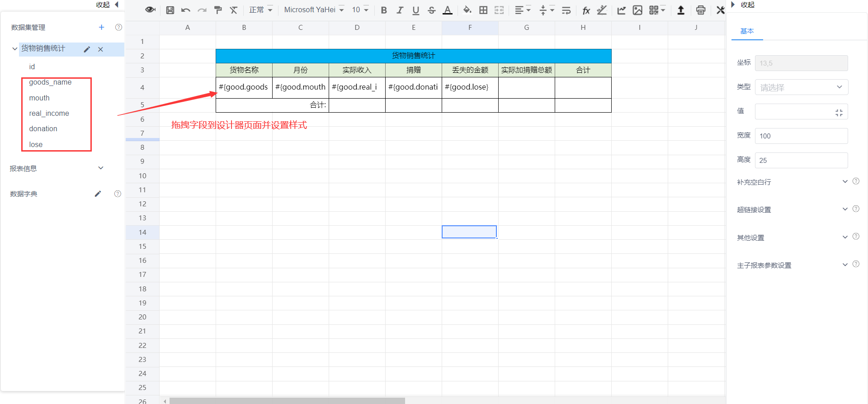Viewport: 868px width, 404px height.
Task: Save the report with the disk icon
Action: point(170,10)
